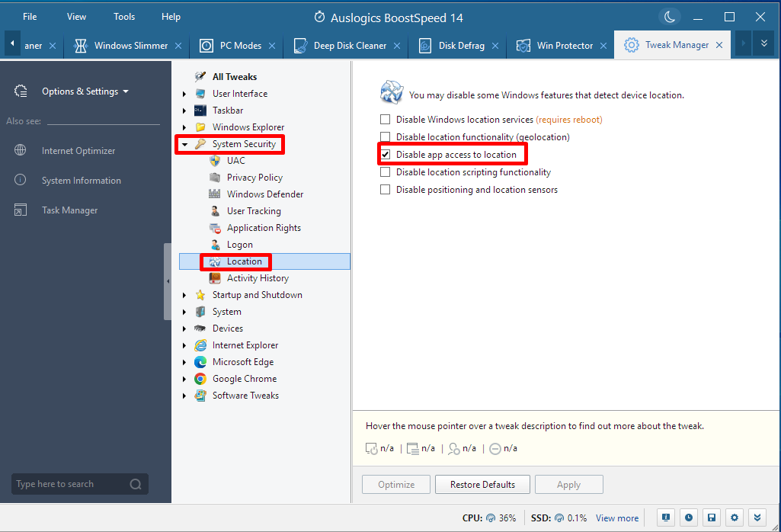Click the Windows Slimmer tab icon
The width and height of the screenshot is (781, 532).
pos(81,46)
